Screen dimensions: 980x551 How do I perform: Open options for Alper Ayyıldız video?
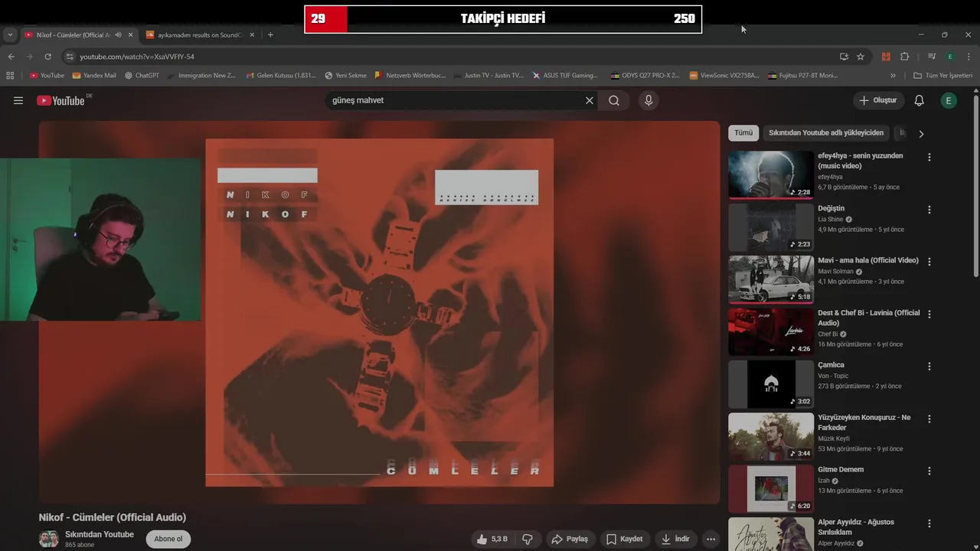(x=929, y=523)
